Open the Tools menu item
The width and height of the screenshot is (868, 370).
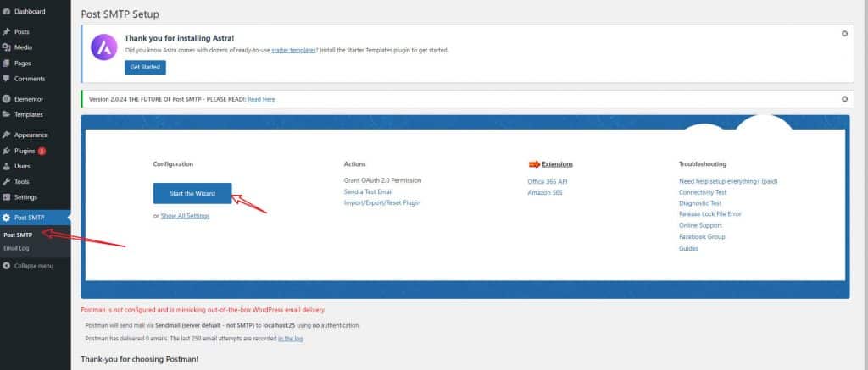[22, 181]
